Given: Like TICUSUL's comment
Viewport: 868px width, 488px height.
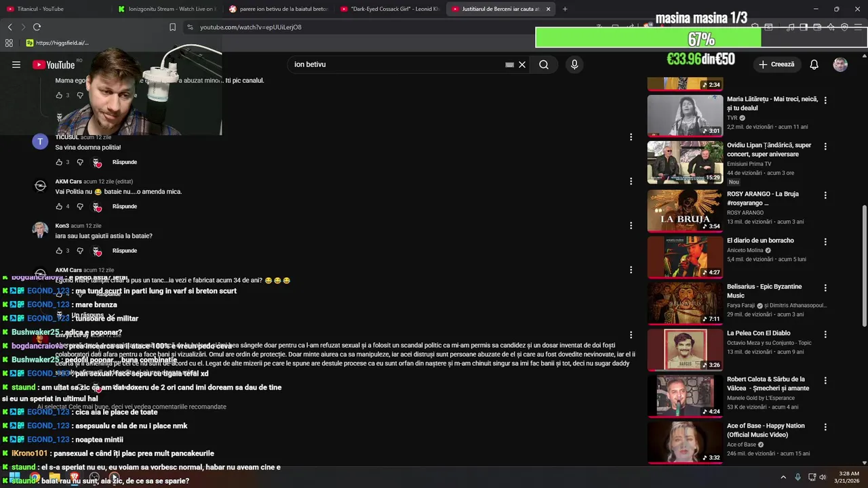Looking at the screenshot, I should coord(59,162).
